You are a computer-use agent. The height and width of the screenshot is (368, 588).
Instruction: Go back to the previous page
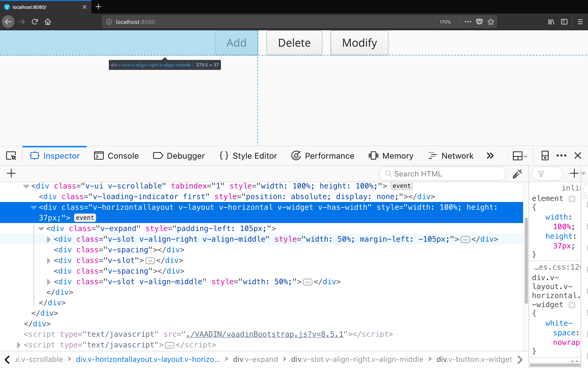click(x=8, y=22)
